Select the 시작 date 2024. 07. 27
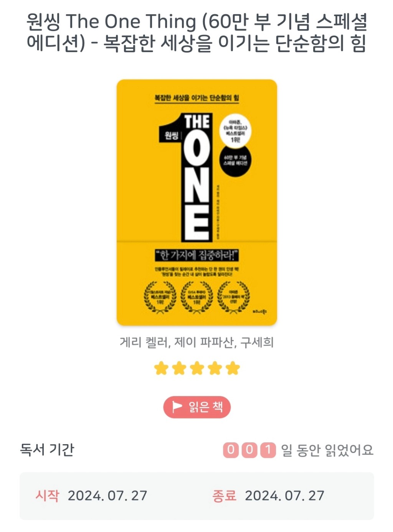 tap(107, 496)
